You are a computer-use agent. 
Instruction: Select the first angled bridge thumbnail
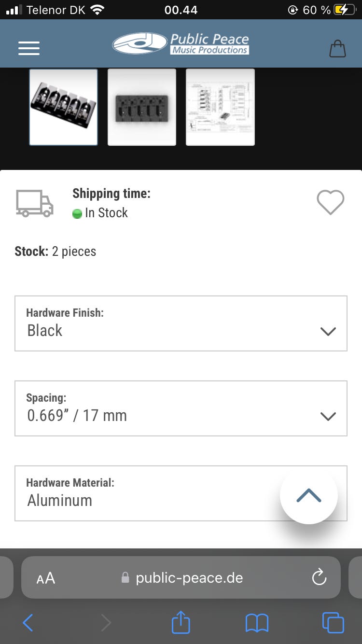[63, 107]
